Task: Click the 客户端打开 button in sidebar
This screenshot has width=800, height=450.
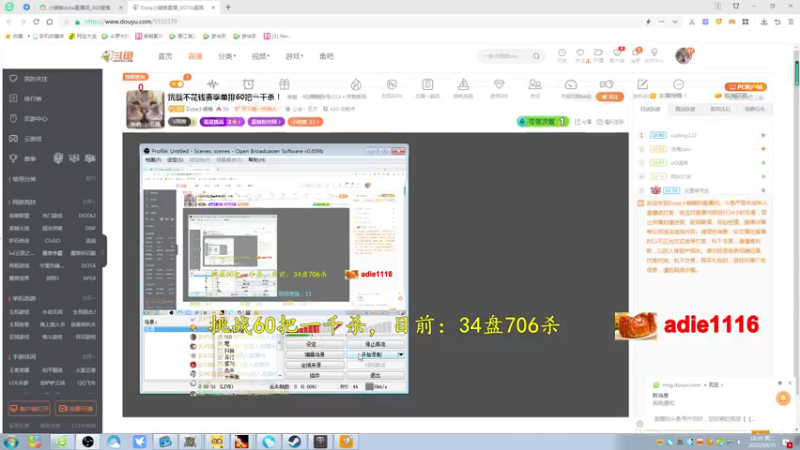Action: [x=29, y=409]
